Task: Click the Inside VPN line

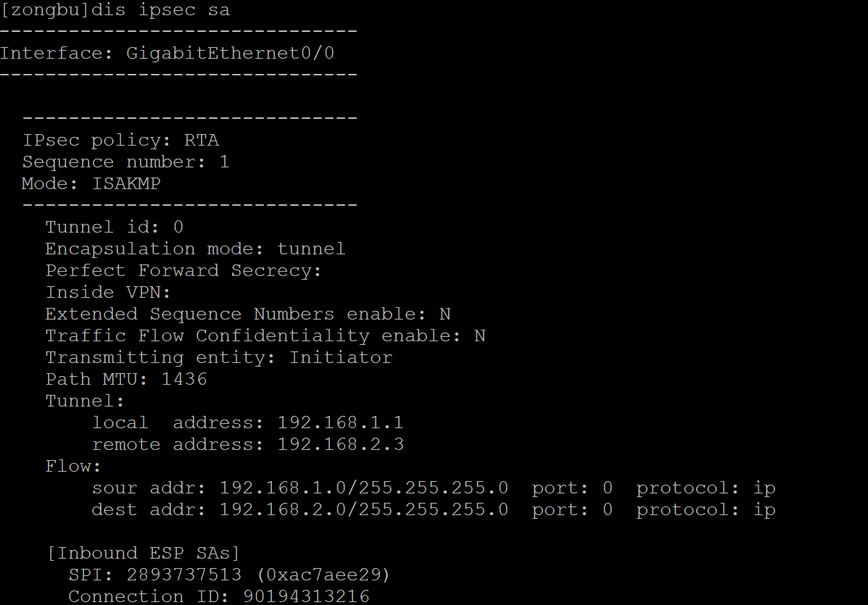Action: (108, 292)
